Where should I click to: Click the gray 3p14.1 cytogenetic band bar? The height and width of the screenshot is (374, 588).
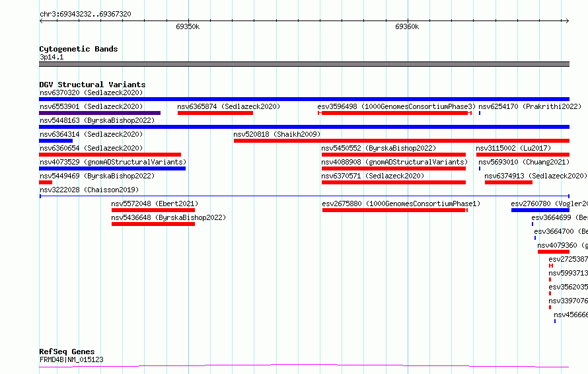click(304, 64)
